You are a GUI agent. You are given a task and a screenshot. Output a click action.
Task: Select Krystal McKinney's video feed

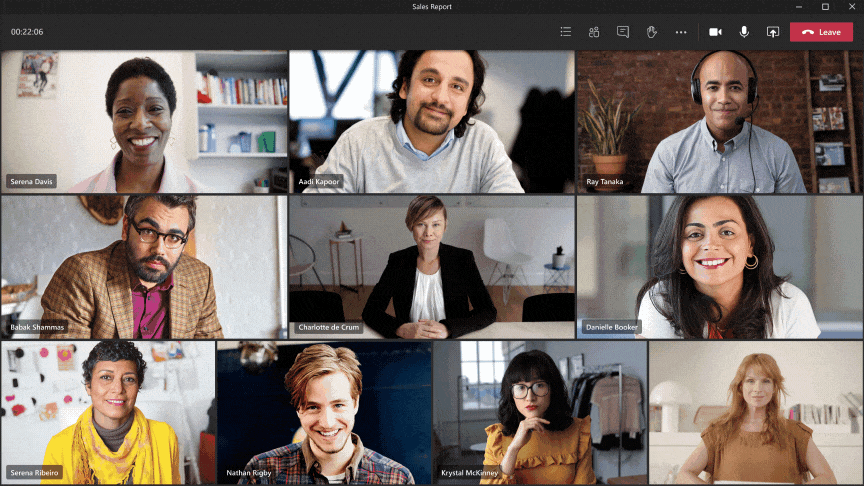pyautogui.click(x=539, y=412)
